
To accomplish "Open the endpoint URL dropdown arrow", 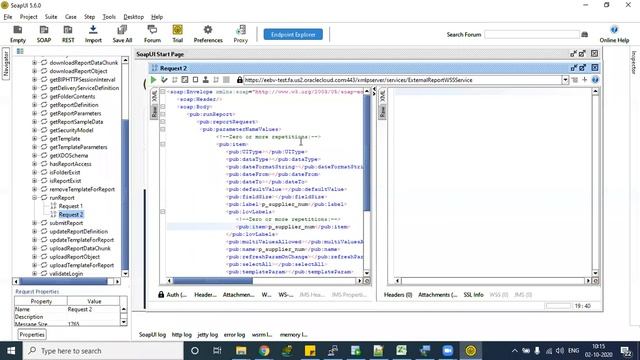I will [565, 80].
